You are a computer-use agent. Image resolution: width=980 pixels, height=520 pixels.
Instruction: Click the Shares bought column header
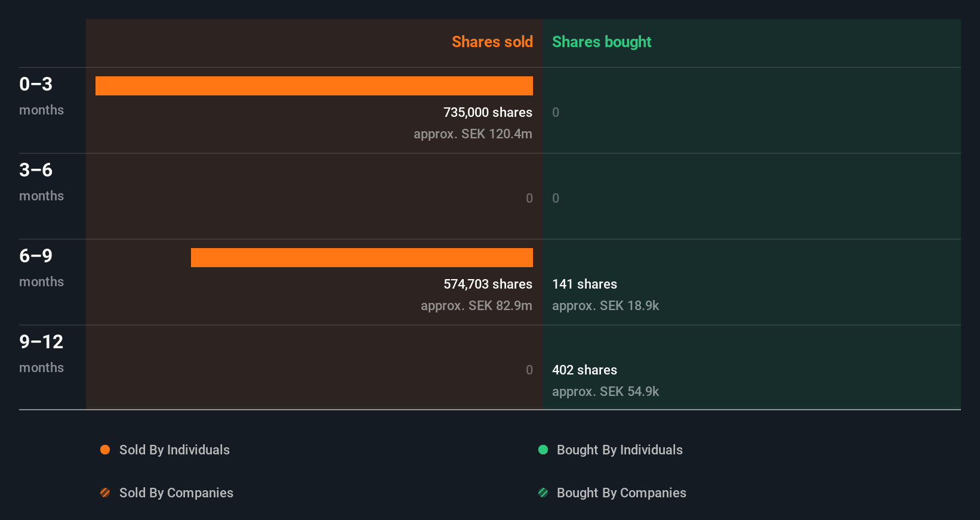pos(602,42)
